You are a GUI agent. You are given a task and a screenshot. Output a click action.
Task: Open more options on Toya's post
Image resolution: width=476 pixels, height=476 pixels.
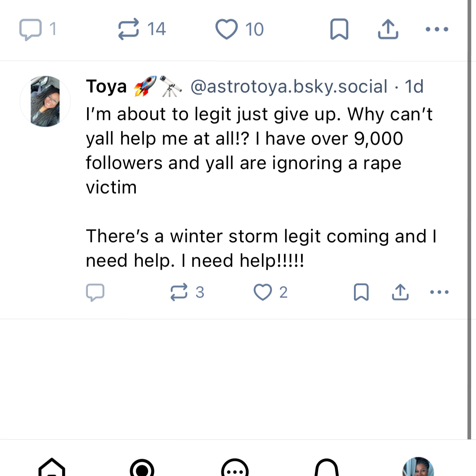439,292
